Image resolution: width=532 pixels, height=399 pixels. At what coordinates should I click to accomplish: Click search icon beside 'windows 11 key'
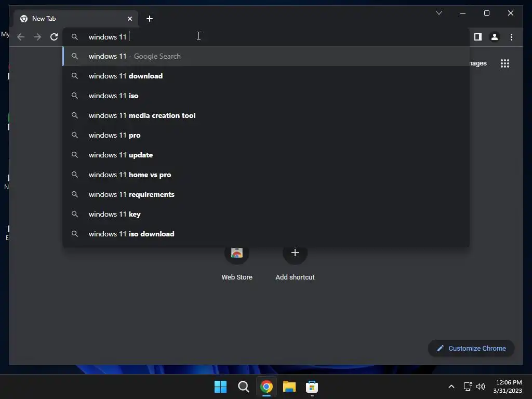pos(75,214)
